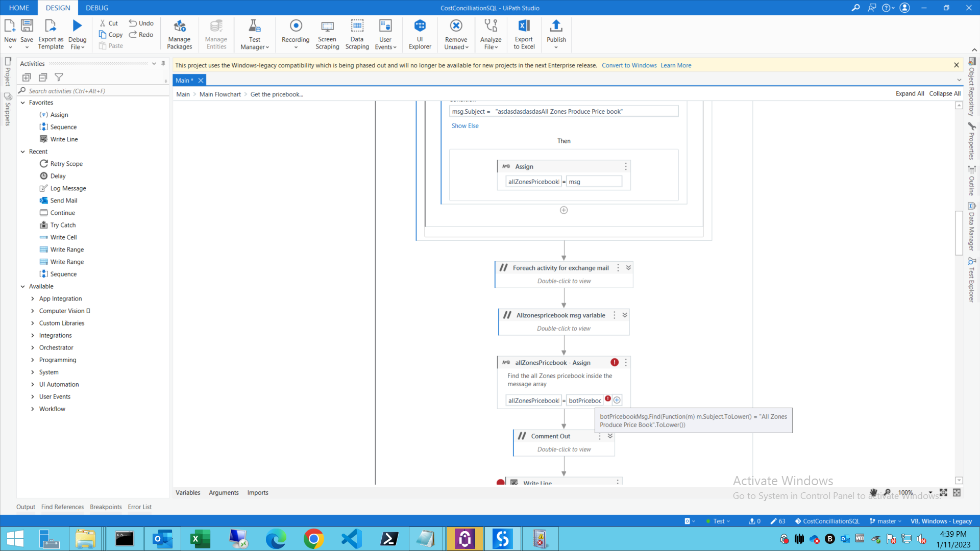Click Main Flowchart breadcrumb
Viewport: 980px width, 551px height.
pos(220,94)
